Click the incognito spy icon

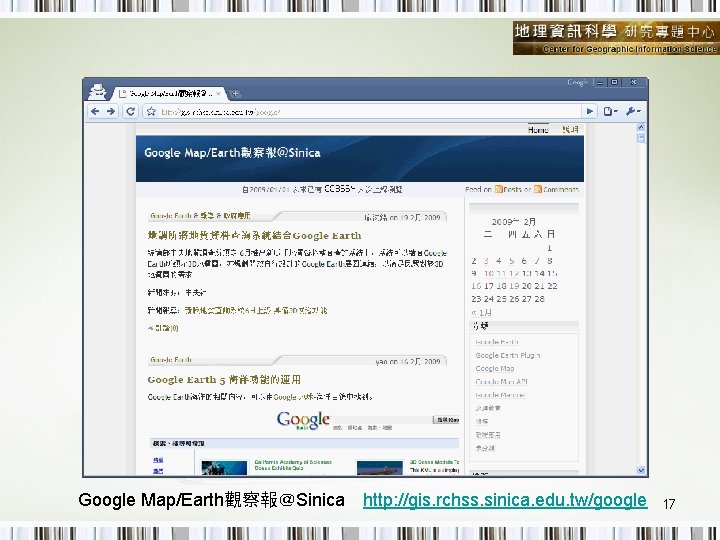[97, 92]
